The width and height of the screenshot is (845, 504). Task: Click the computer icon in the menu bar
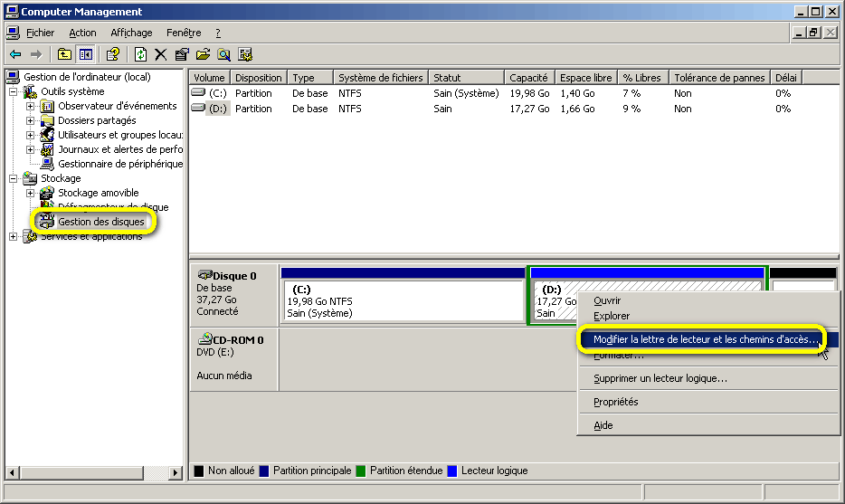(13, 33)
